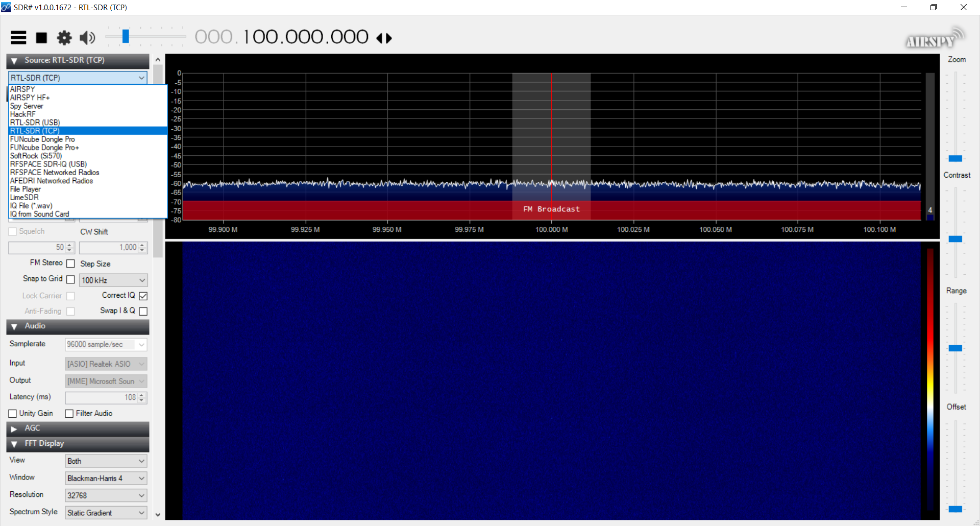Image resolution: width=980 pixels, height=526 pixels.
Task: Enable FM Stereo
Action: pyautogui.click(x=70, y=263)
